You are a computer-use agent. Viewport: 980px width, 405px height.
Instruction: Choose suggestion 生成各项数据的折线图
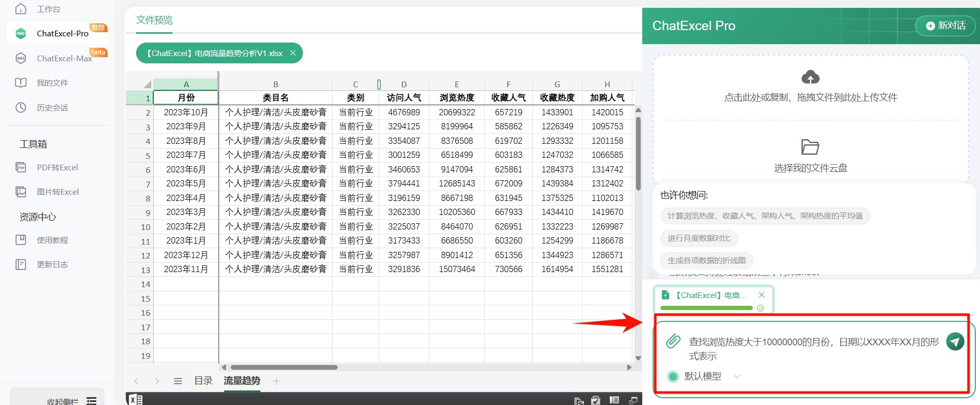pyautogui.click(x=706, y=260)
